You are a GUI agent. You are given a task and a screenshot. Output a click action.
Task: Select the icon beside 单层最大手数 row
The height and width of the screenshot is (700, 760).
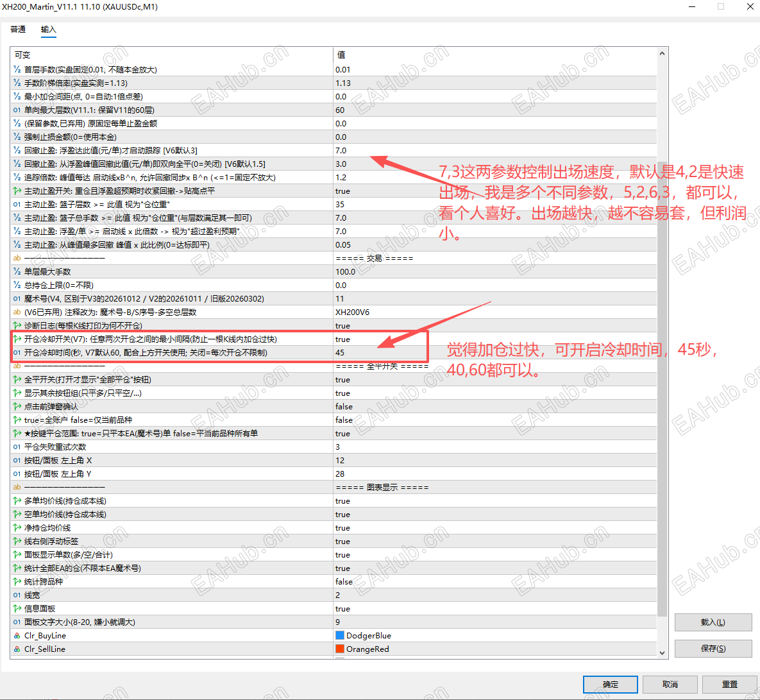17,272
